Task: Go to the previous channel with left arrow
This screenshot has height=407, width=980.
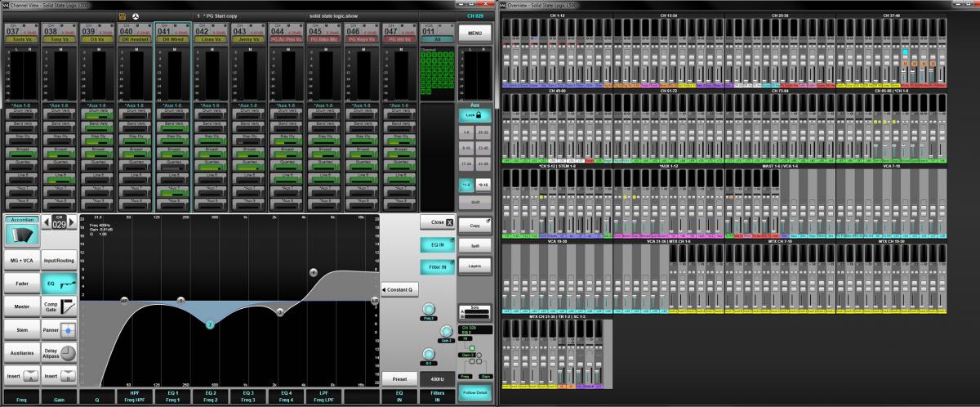Action: [47, 221]
